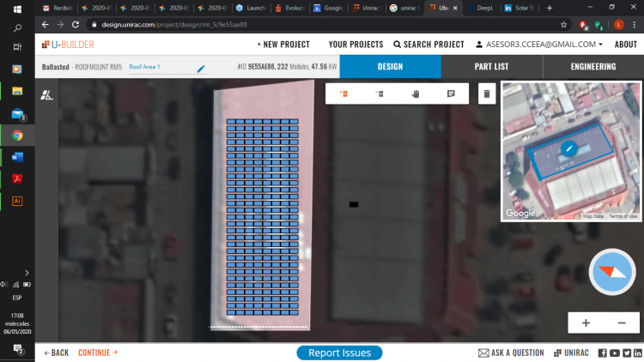The width and height of the screenshot is (644, 362).
Task: Click Continue to next step
Action: (98, 353)
